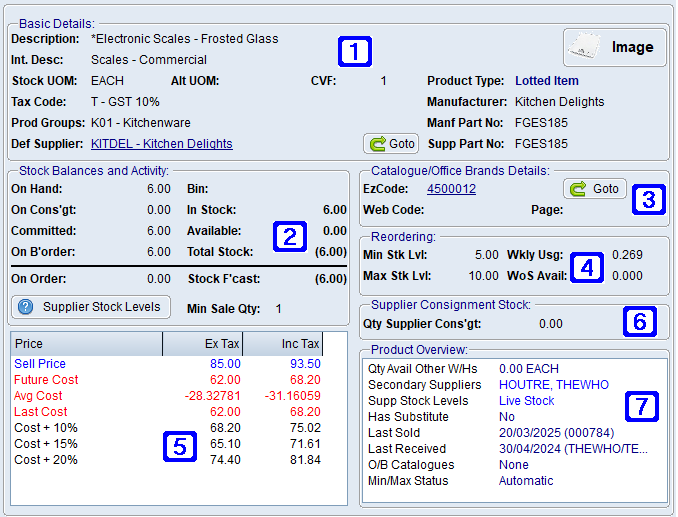The height and width of the screenshot is (517, 678).
Task: Click the Ex Tax column header
Action: tap(203, 344)
